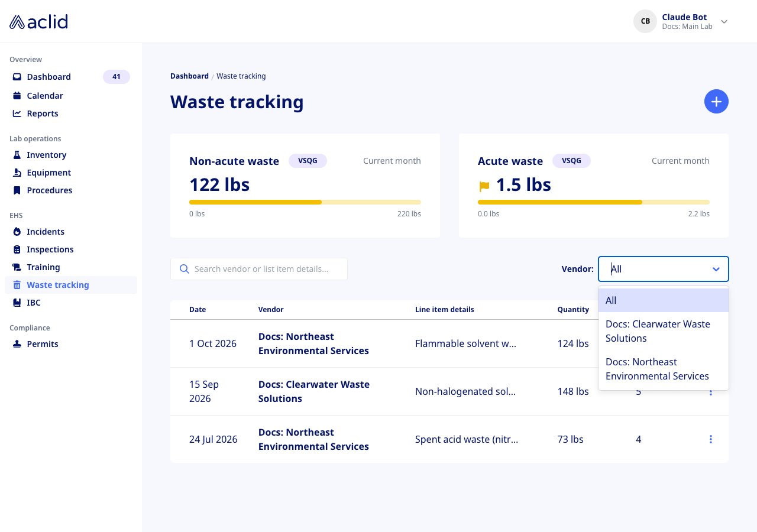Click the Procedures bookmark icon

click(17, 190)
